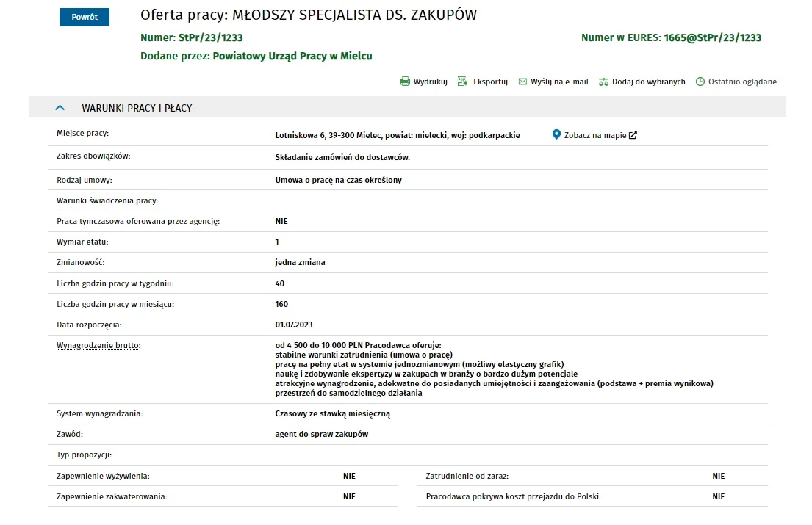Open the Zobacz na mapie link

595,135
